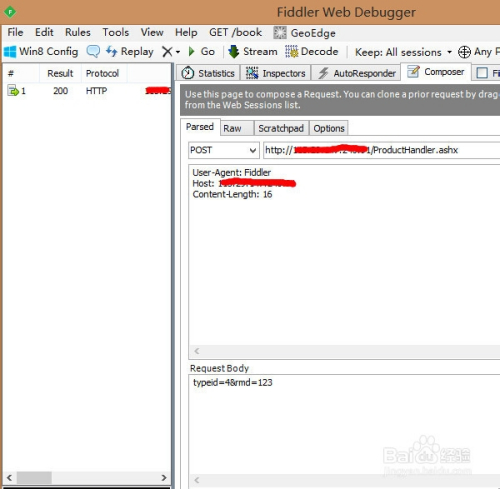
Task: Click the GeoEdge icon
Action: point(280,33)
